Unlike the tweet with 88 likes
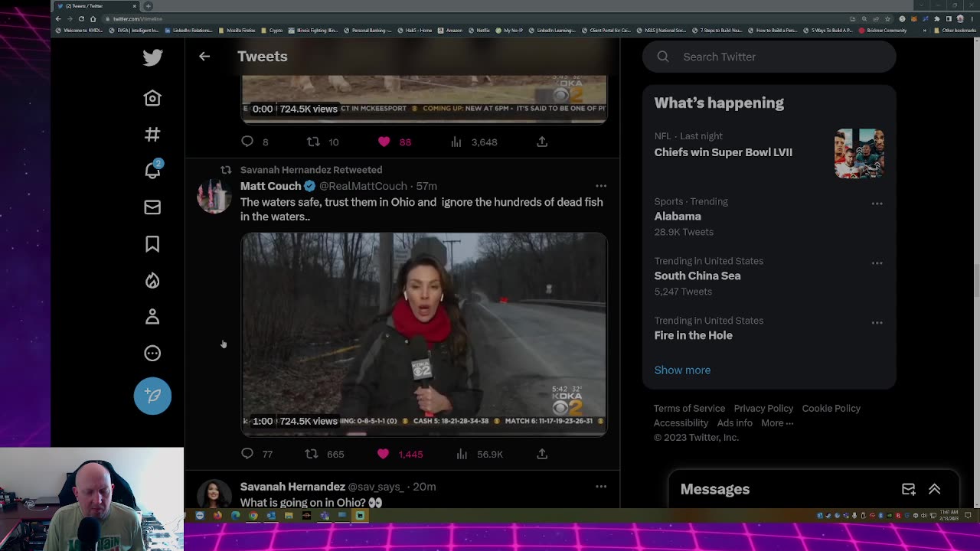Screen dimensions: 980x551 tap(384, 142)
